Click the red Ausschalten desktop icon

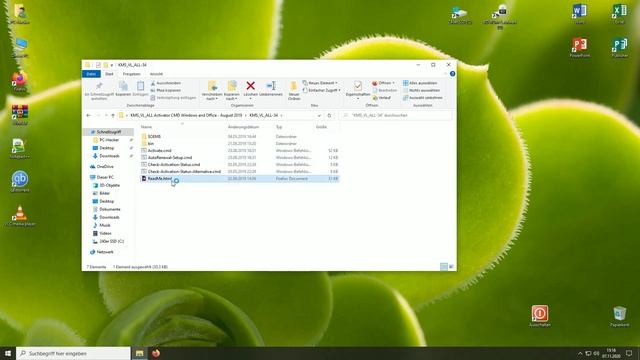pos(540,316)
